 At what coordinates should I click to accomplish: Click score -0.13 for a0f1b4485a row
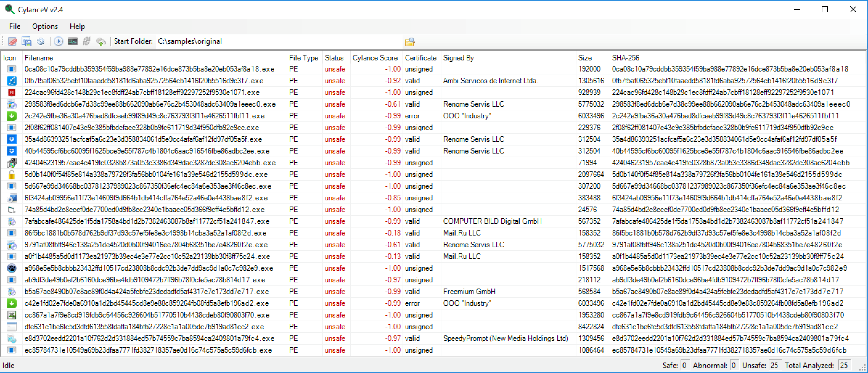pyautogui.click(x=393, y=256)
